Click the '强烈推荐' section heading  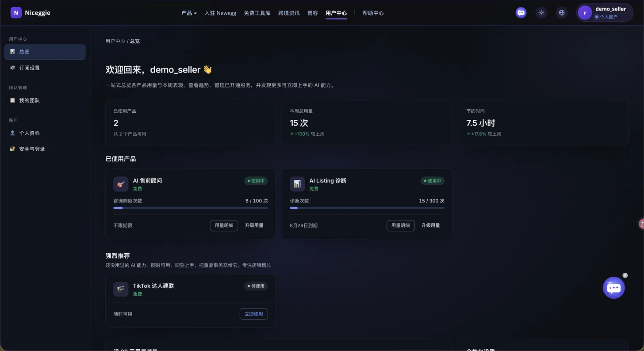[x=118, y=256]
